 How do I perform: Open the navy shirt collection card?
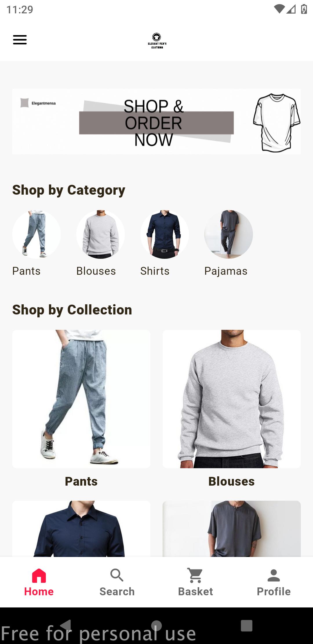pos(81,529)
